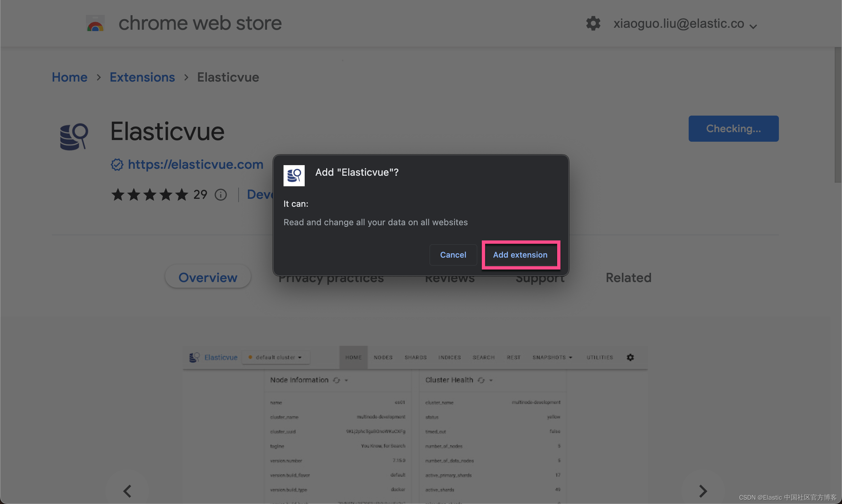Click the page vertical scrollbar
842x504 pixels.
point(838,116)
